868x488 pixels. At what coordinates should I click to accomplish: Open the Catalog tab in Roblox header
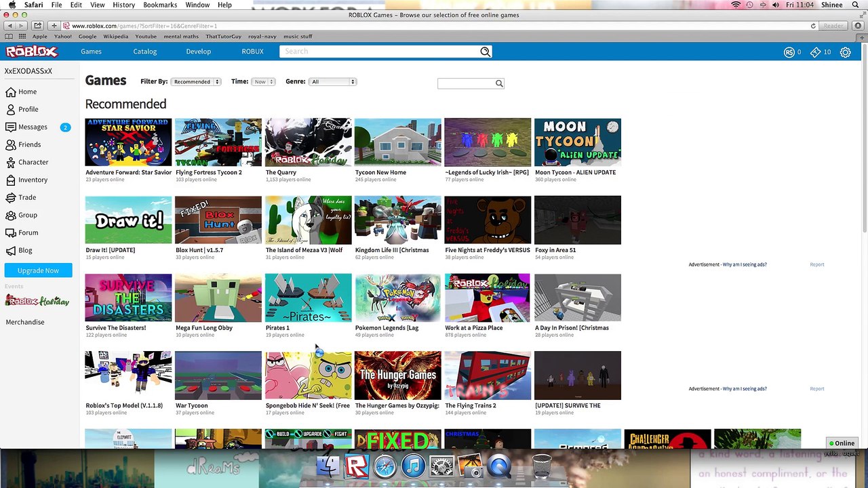(x=144, y=52)
